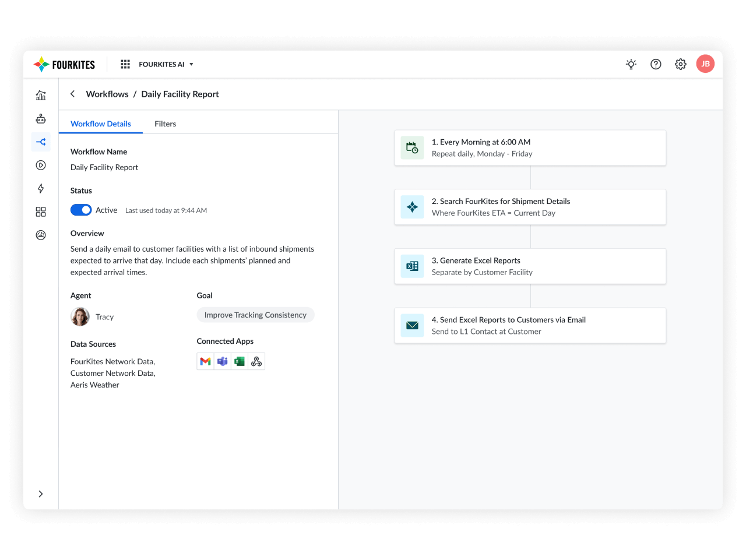Screen dimensions: 746x560
Task: Expand the FOURKITES AI dropdown arrow
Action: coord(191,65)
